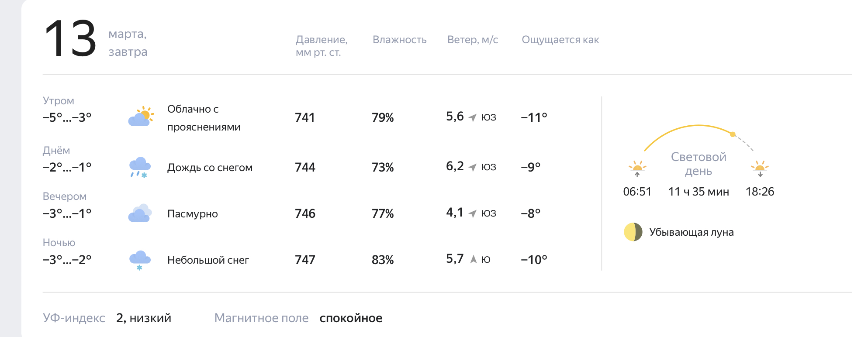The height and width of the screenshot is (337, 868).
Task: Click the sun position dot on daylight arc
Action: (x=733, y=134)
